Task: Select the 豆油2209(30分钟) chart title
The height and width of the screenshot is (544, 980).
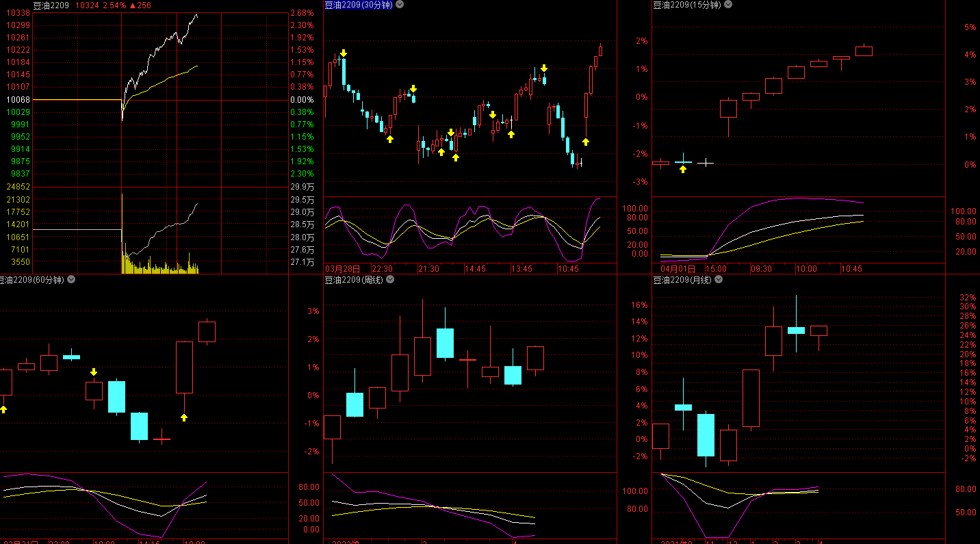Action: (359, 4)
